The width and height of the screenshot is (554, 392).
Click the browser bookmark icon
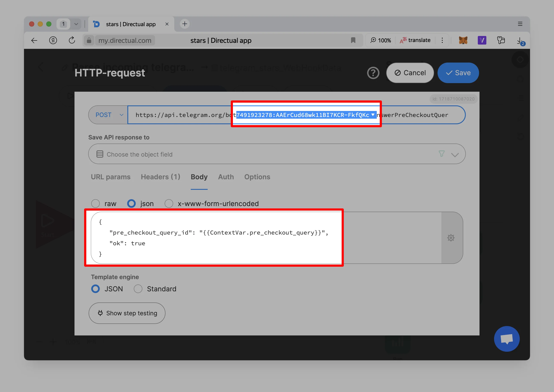(x=353, y=40)
